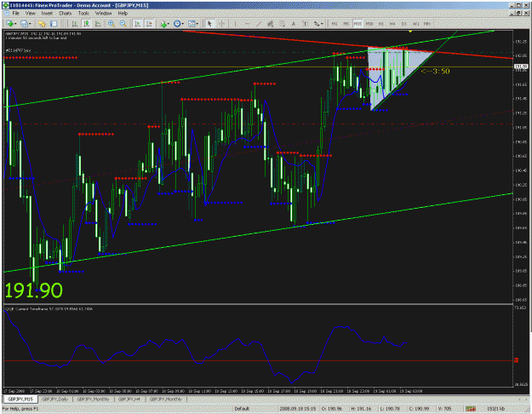Click the 'Default' profile in status bar
Viewport: 532px width, 414px height.
pyautogui.click(x=242, y=409)
